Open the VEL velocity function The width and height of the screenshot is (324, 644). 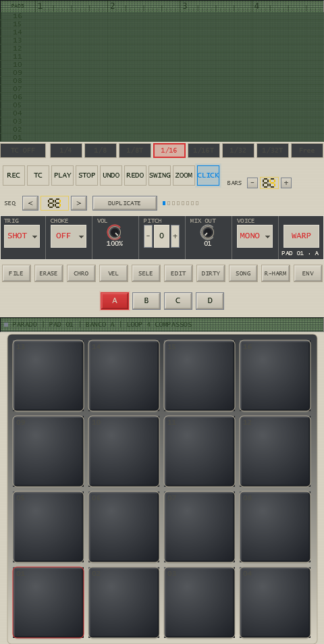113,273
